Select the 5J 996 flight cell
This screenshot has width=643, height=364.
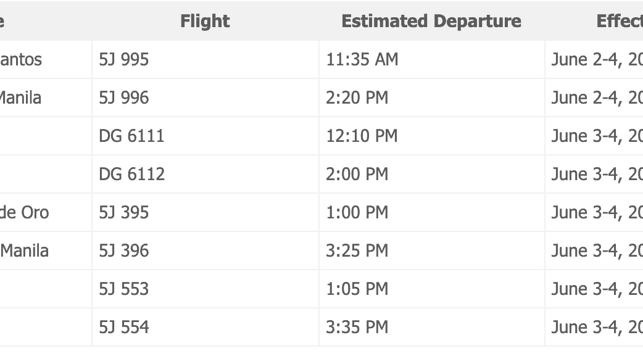[x=124, y=98]
